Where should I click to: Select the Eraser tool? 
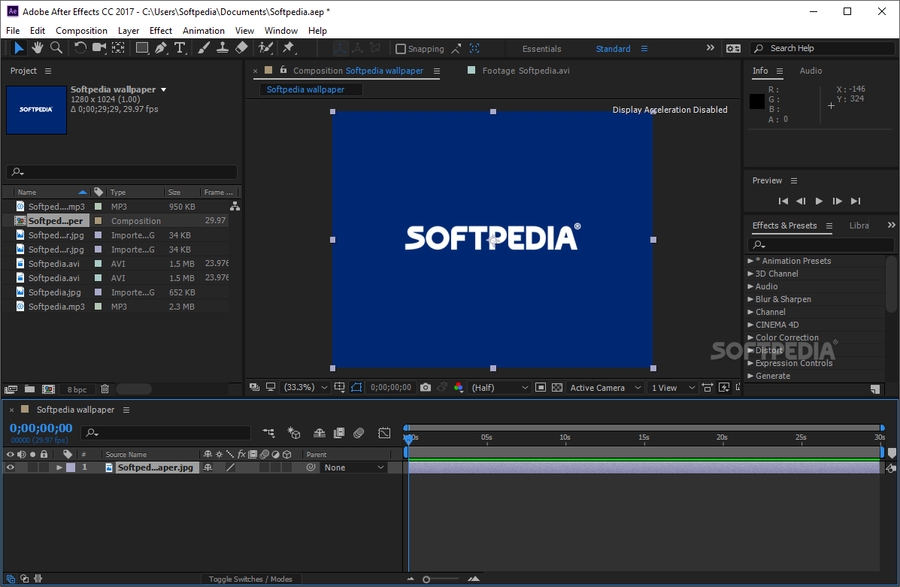241,48
